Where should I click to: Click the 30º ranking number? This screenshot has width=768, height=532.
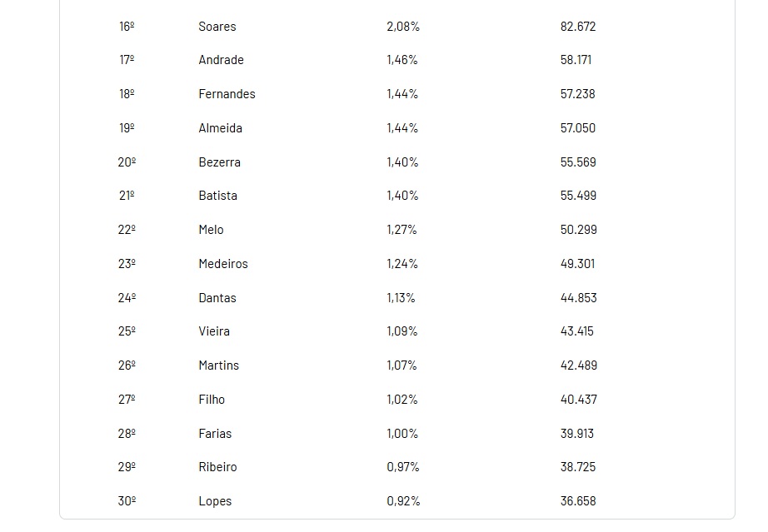click(127, 501)
